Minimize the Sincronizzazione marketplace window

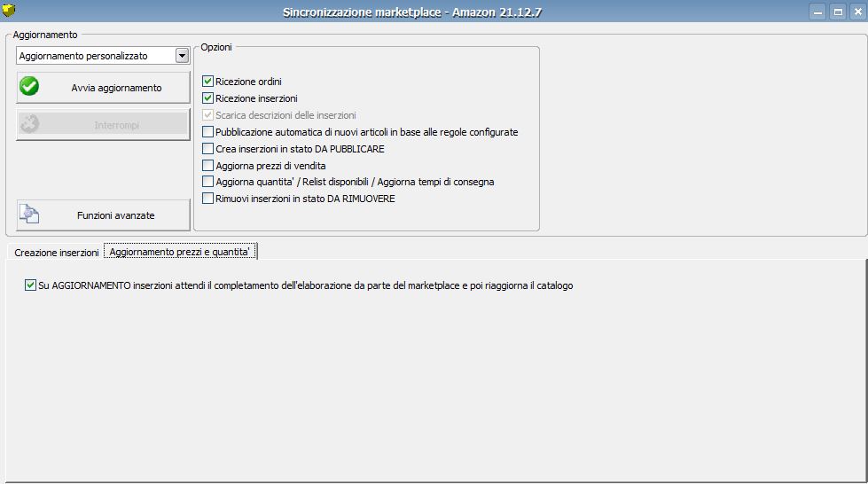817,12
